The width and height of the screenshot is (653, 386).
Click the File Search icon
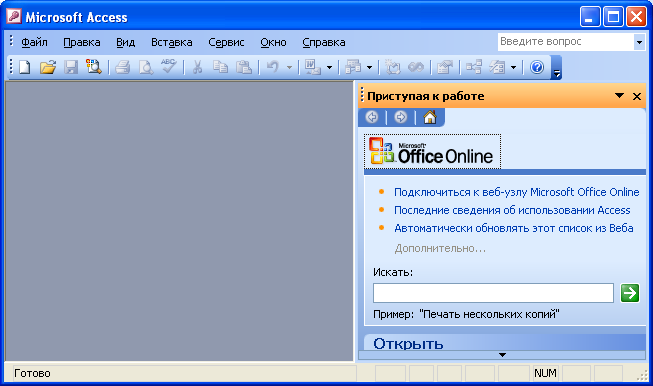tap(94, 67)
